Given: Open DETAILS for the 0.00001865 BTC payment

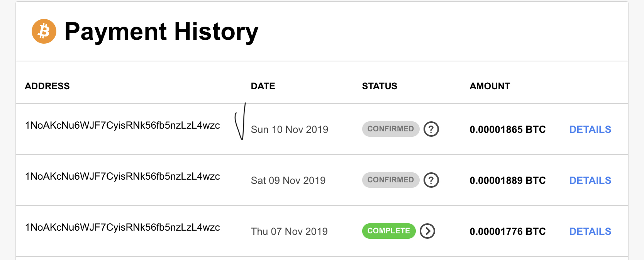Looking at the screenshot, I should 590,129.
